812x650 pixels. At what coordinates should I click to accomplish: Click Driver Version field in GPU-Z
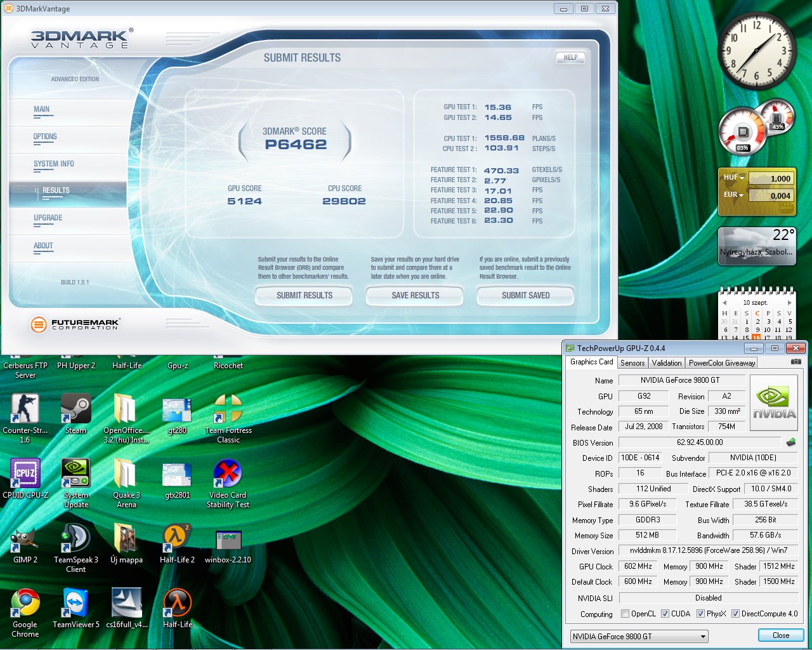click(x=709, y=550)
